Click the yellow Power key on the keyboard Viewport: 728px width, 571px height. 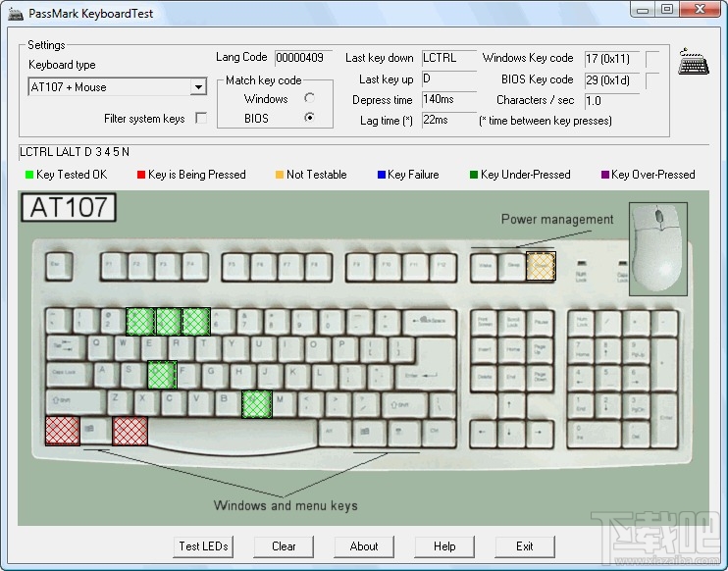[541, 266]
